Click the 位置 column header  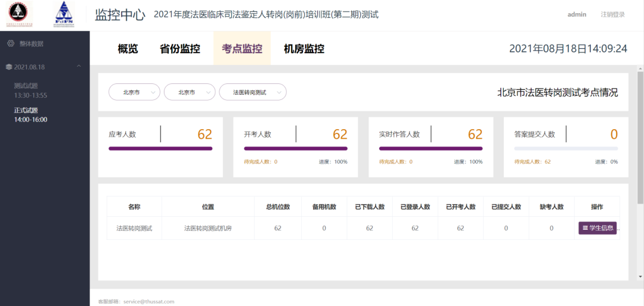coord(208,207)
